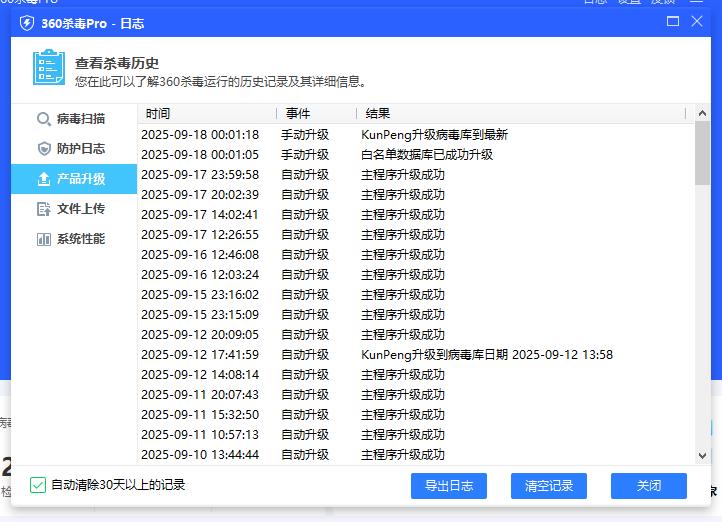This screenshot has height=522, width=722.
Task: Select row 2025-09-11 20:07:43
Action: (416, 395)
